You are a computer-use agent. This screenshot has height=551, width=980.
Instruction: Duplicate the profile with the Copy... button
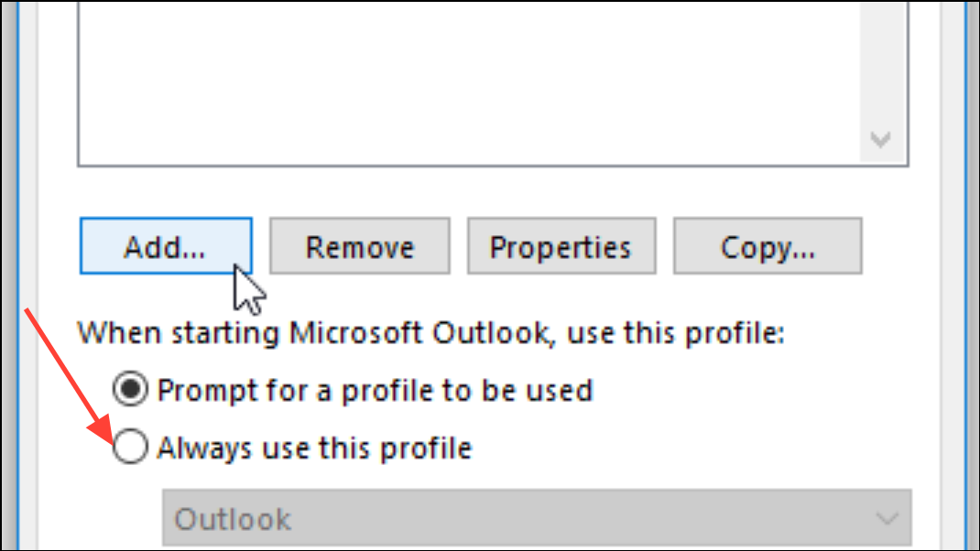click(768, 246)
